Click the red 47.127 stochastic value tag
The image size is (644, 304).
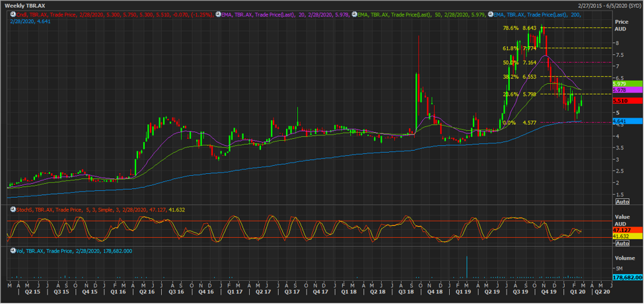[x=626, y=230]
